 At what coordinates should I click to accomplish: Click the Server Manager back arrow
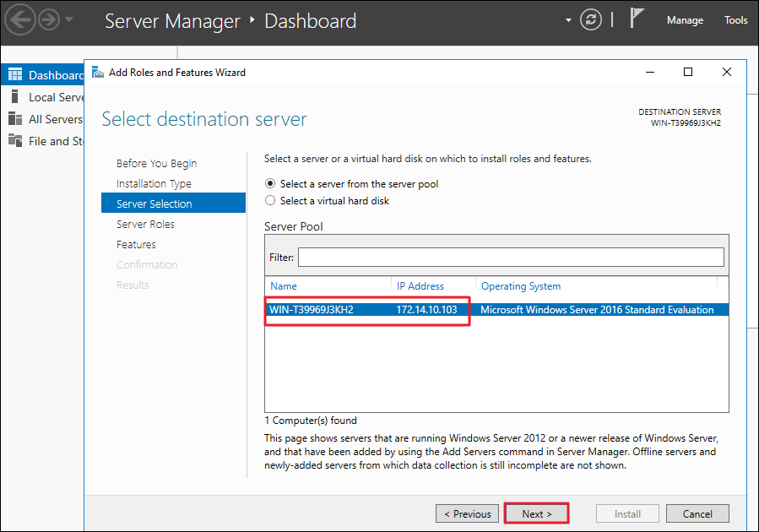click(x=20, y=20)
